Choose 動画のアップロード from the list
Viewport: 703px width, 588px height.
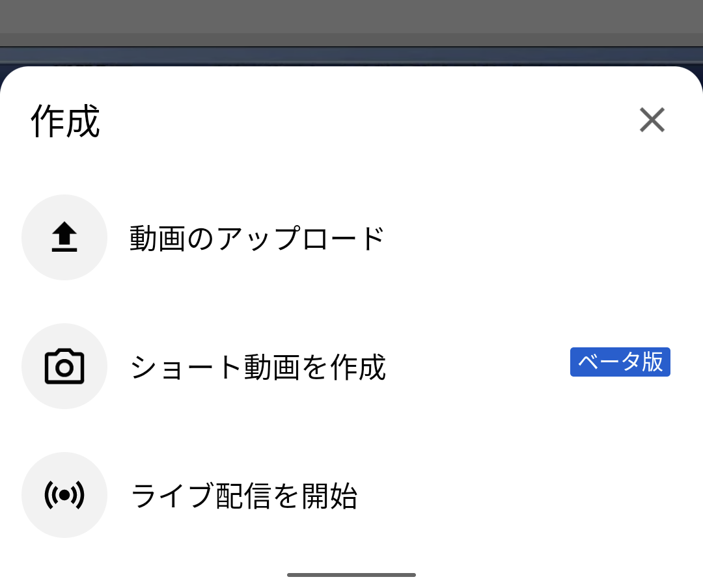(256, 237)
